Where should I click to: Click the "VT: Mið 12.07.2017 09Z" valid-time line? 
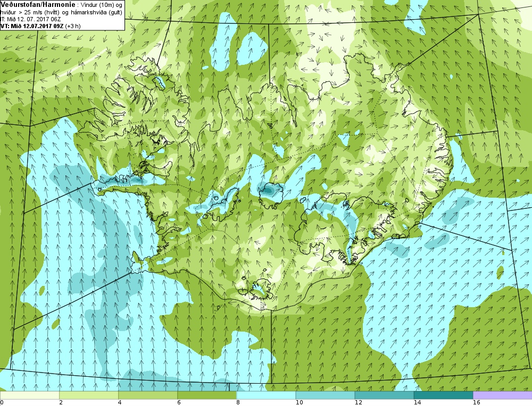tap(31, 26)
